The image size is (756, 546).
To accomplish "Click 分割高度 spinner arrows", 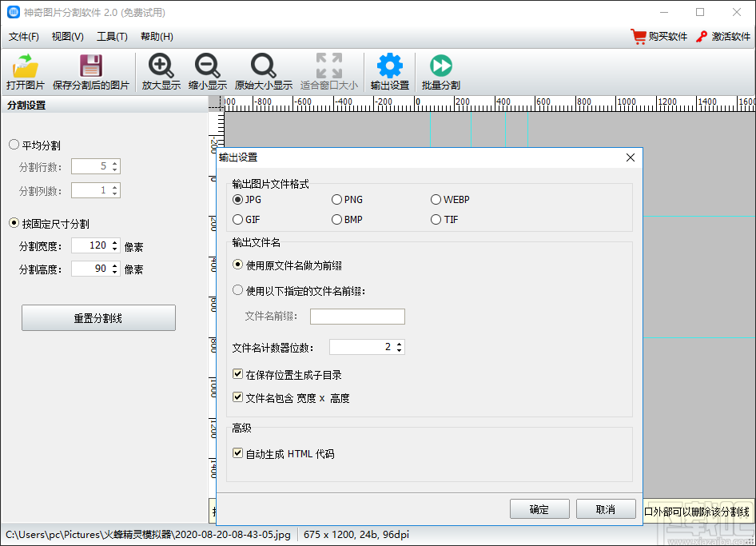I will (115, 269).
